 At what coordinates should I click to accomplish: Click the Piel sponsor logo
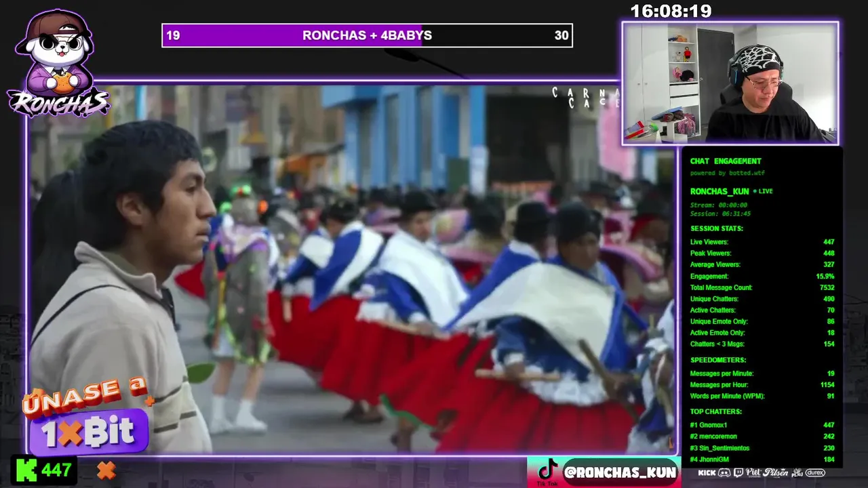753,473
